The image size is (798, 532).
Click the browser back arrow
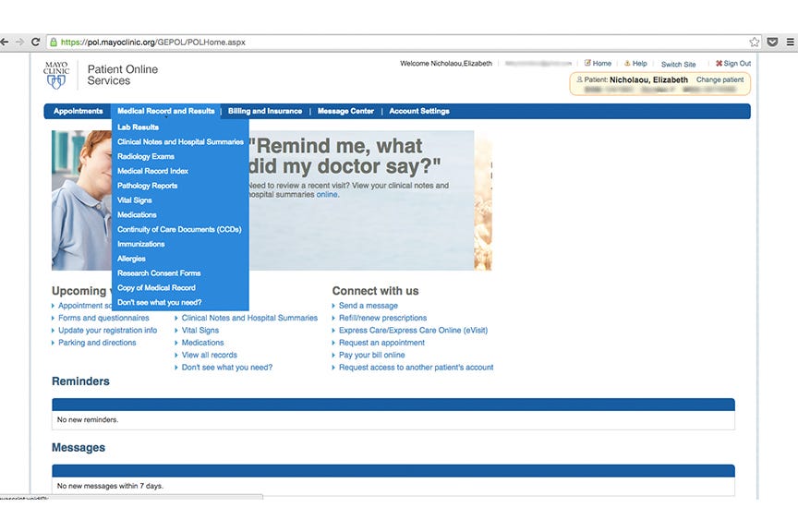5,42
